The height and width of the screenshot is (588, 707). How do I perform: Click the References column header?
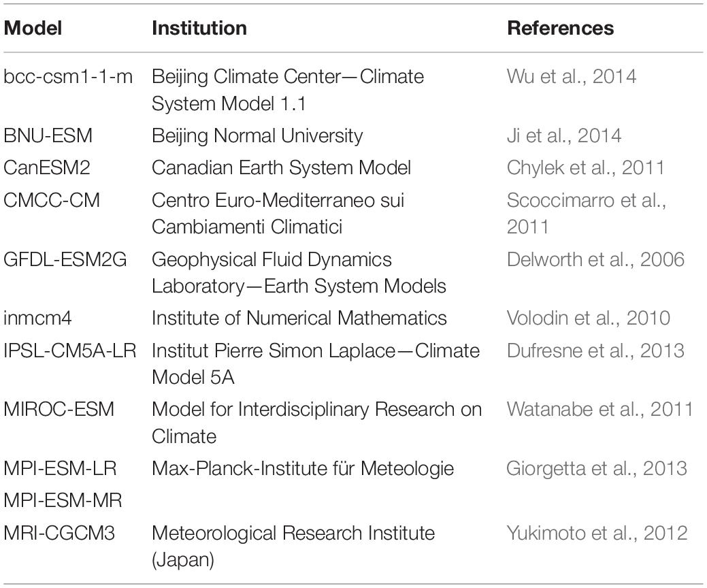[x=561, y=28]
